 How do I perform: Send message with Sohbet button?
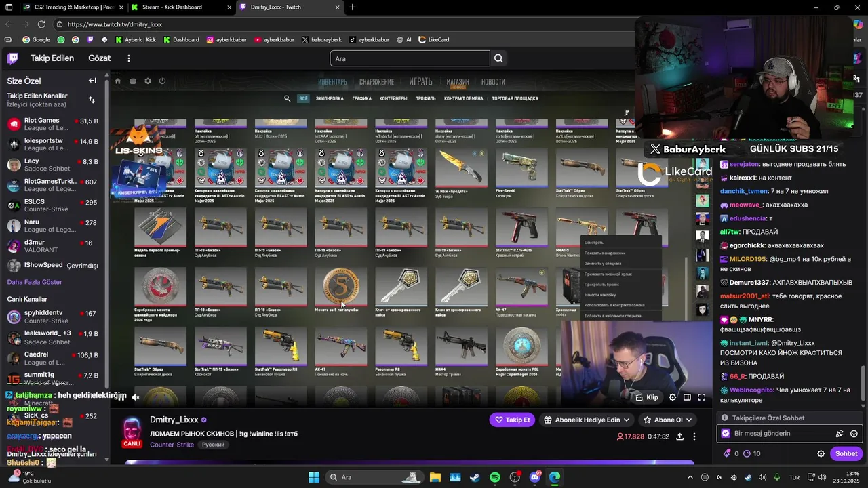(846, 453)
